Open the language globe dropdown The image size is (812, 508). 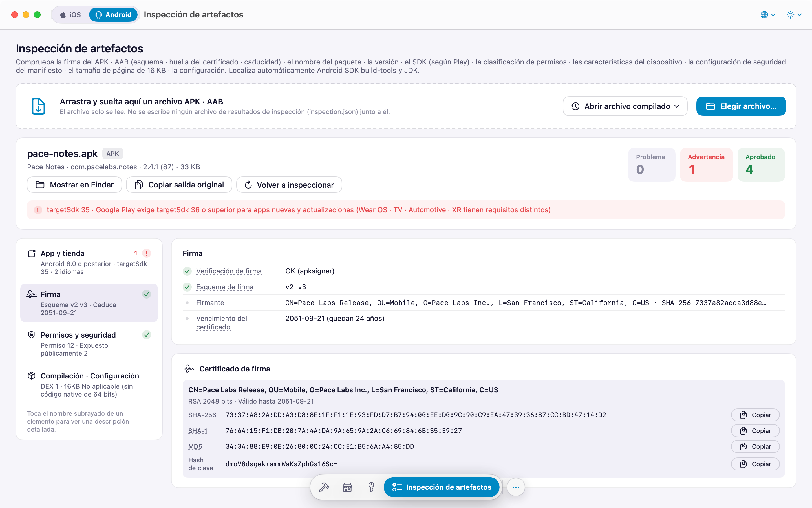(x=768, y=15)
